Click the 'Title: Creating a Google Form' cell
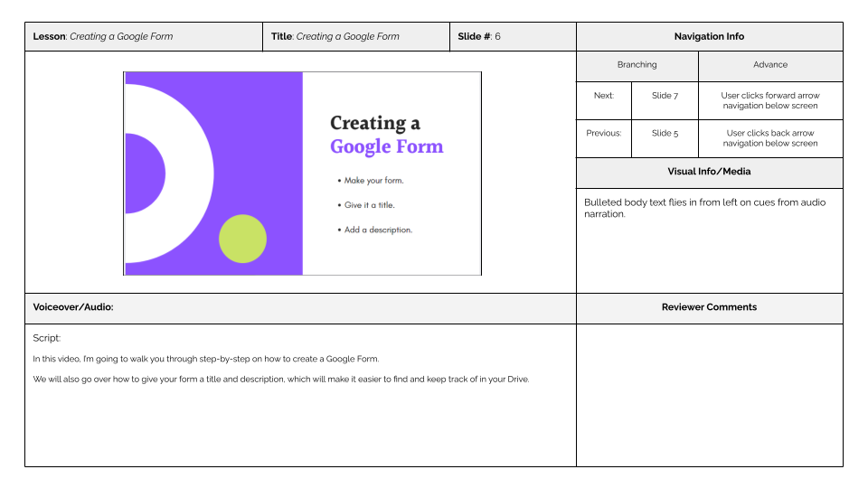This screenshot has width=868, height=488. 356,36
